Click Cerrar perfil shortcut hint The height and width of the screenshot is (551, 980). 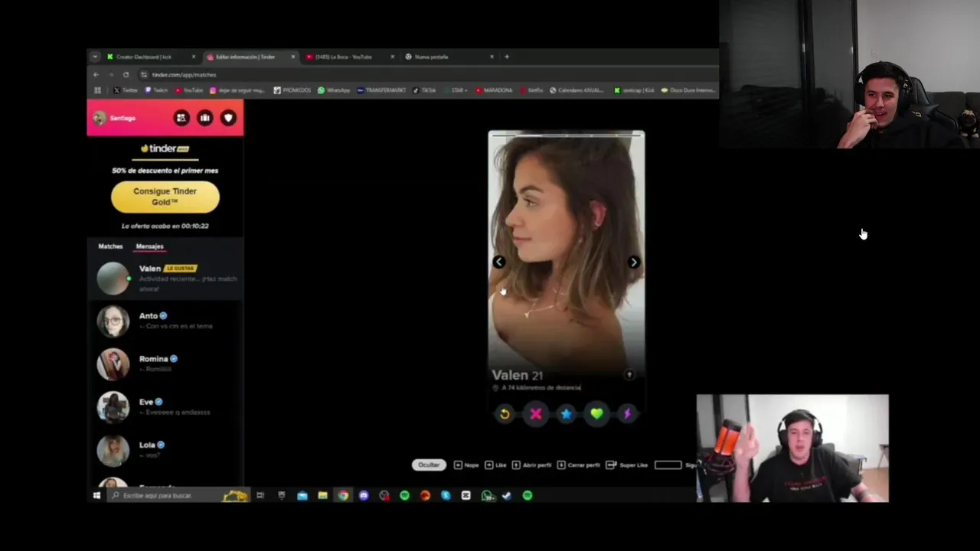[x=579, y=465]
